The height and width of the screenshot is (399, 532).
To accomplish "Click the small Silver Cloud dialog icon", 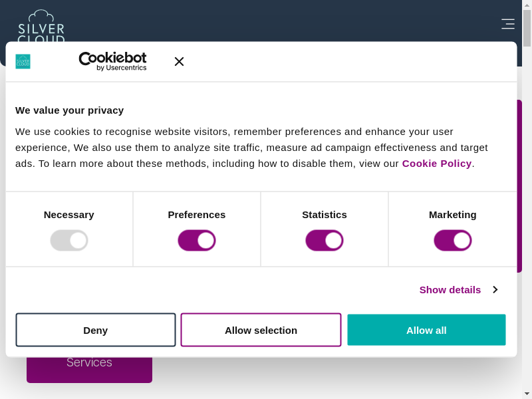I will pyautogui.click(x=23, y=61).
